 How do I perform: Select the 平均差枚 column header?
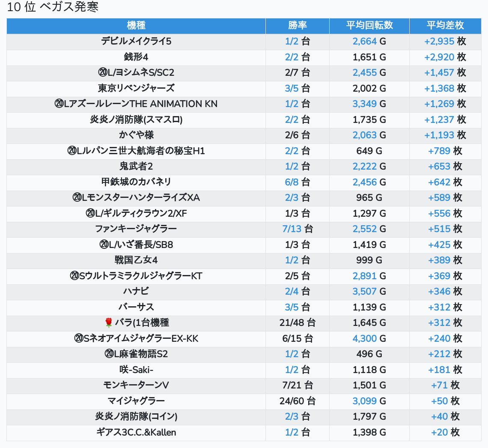pyautogui.click(x=445, y=26)
